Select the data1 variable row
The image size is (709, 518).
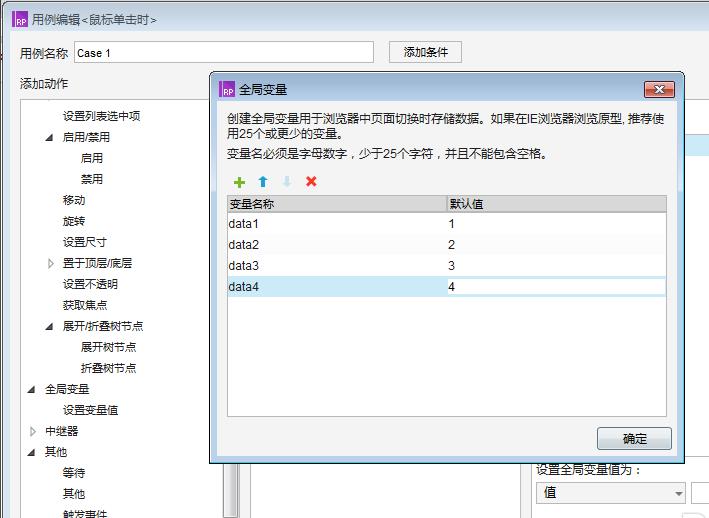point(447,224)
